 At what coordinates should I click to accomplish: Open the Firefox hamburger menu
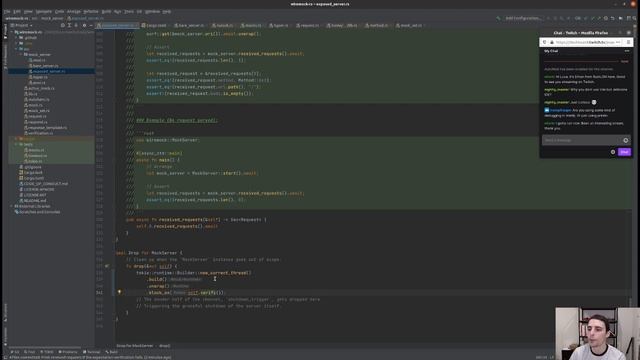[629, 42]
